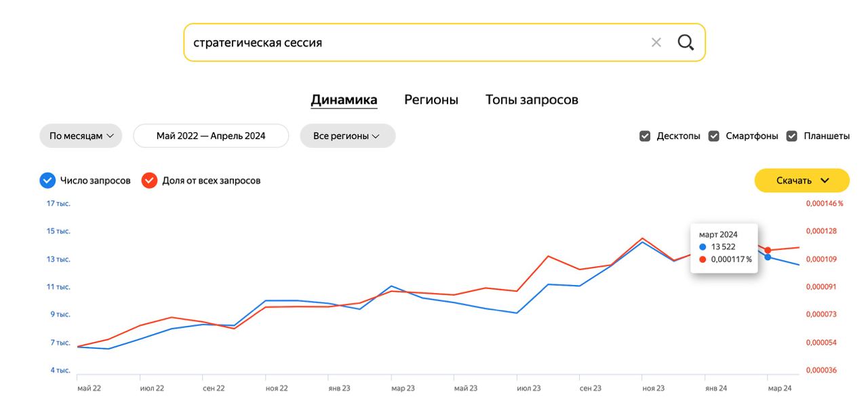Image resolution: width=868 pixels, height=414 pixels.
Task: Disable the 'Десктопы' checkbox
Action: coord(644,136)
